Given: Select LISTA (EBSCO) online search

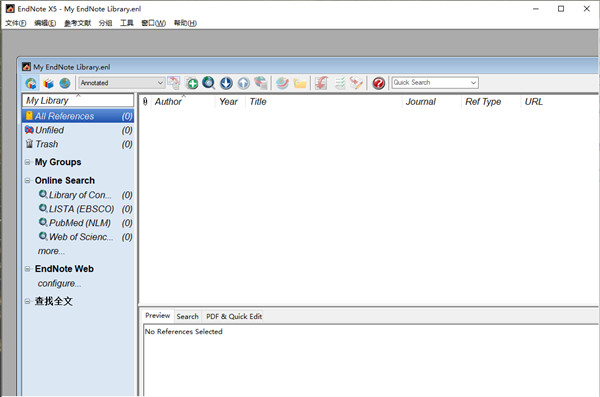Looking at the screenshot, I should click(x=85, y=209).
